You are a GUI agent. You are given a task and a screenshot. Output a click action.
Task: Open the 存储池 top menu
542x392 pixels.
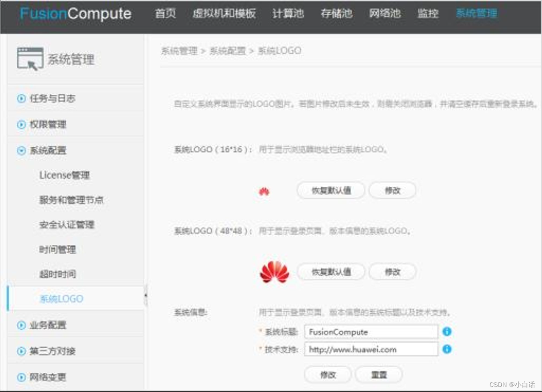tap(336, 14)
